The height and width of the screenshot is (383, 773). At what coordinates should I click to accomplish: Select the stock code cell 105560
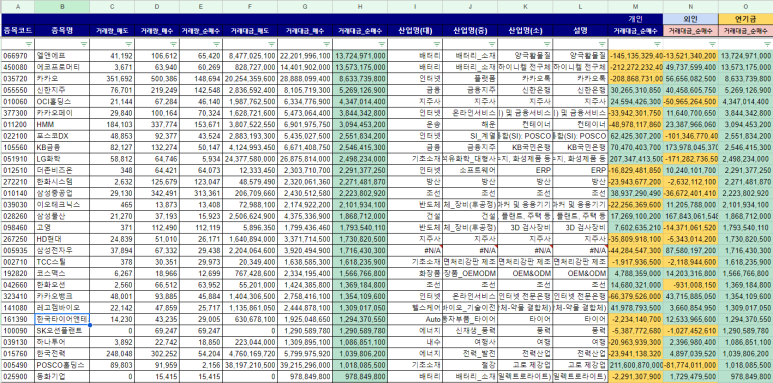(18, 147)
